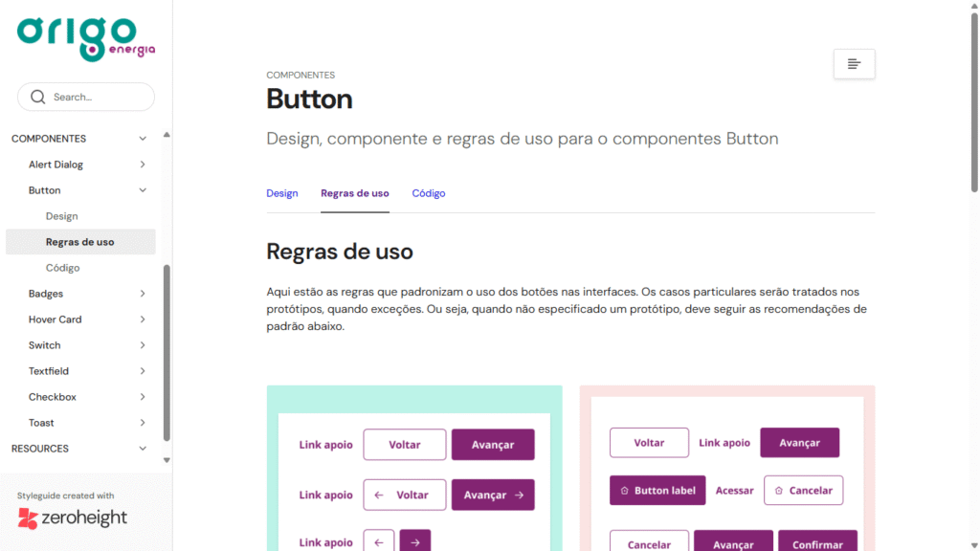Expand the Switch item chevron
The height and width of the screenshot is (551, 980).
pos(143,345)
